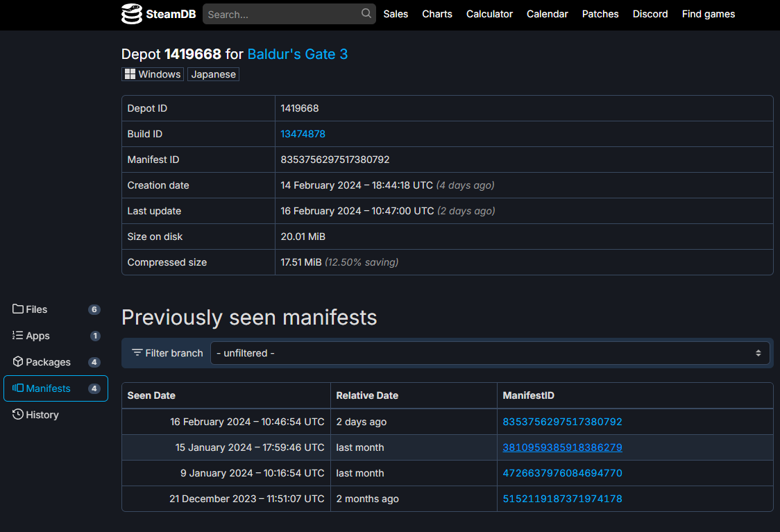Open manifest 4726637976084694770
This screenshot has width=780, height=532.
coord(562,473)
